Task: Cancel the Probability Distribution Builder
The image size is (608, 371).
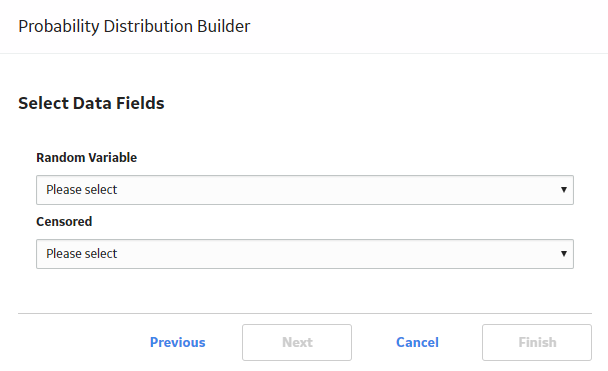Action: (417, 342)
